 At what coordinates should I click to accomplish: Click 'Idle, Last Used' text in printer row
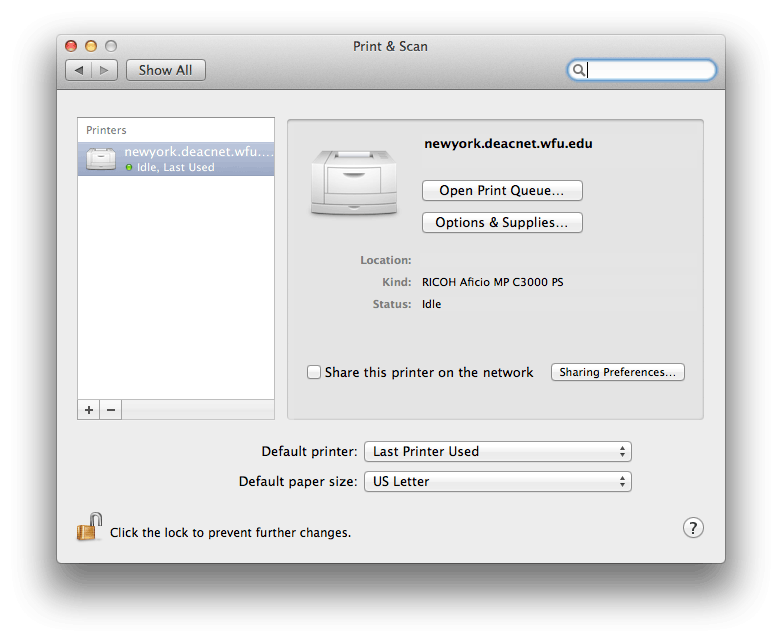click(176, 168)
